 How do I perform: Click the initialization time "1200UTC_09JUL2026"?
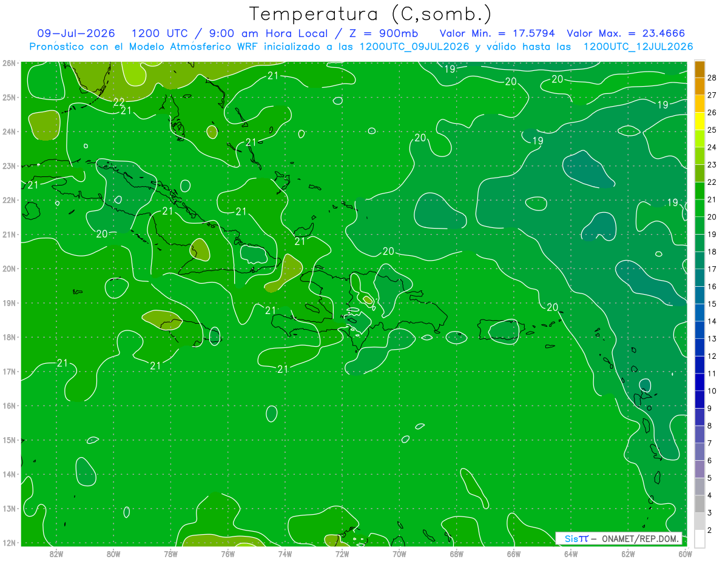tap(415, 47)
